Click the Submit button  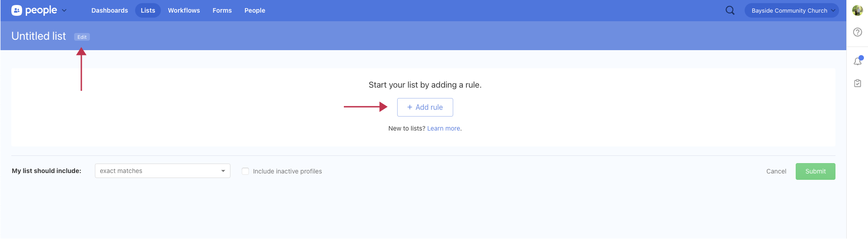[815, 171]
